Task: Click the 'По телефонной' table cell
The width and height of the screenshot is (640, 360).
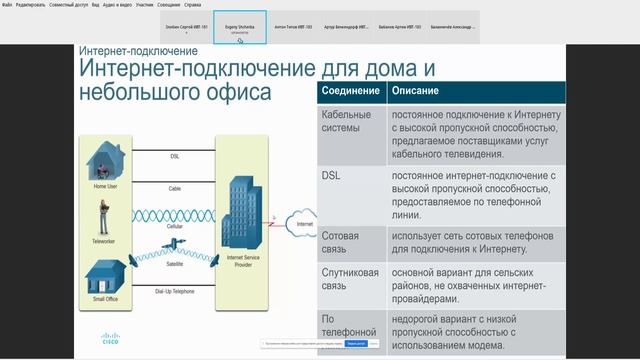Action: (x=352, y=332)
